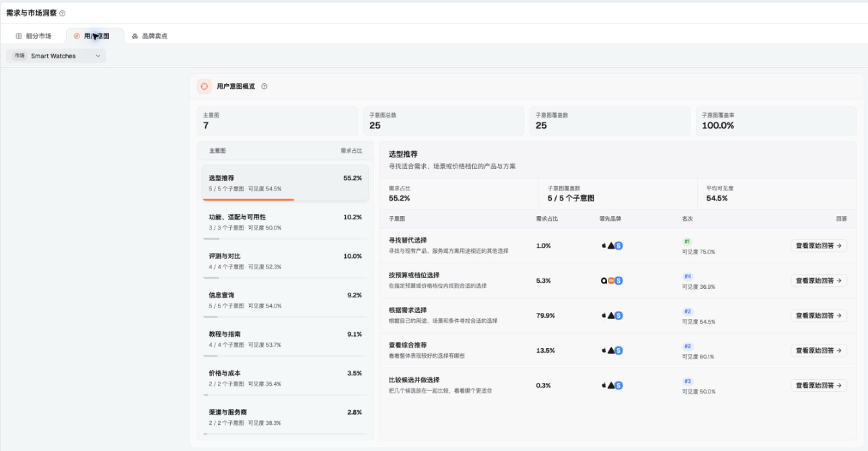Click 查看原始回答 for 寻找替代选择
Screen dimensions: 868x451
pyautogui.click(x=819, y=246)
